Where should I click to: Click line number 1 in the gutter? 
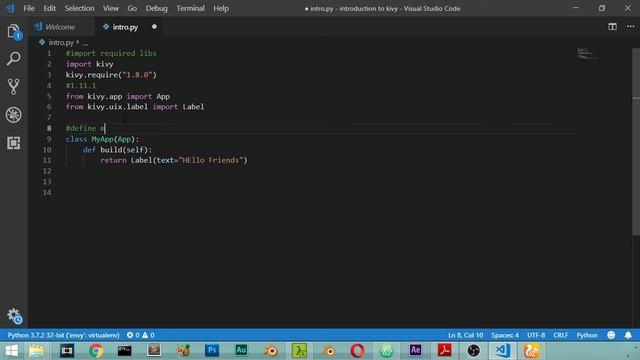coord(49,53)
